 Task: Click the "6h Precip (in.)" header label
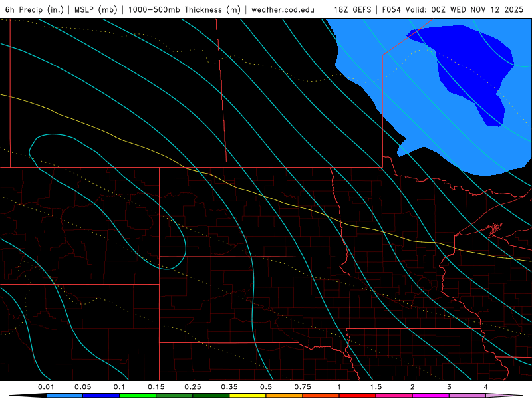click(x=35, y=9)
